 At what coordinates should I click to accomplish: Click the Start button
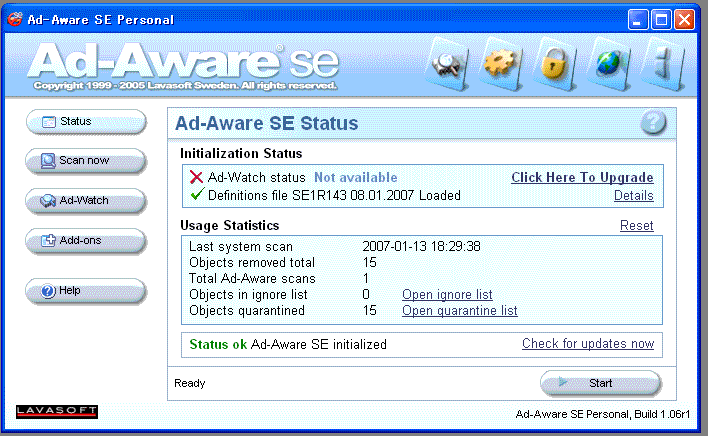point(601,383)
